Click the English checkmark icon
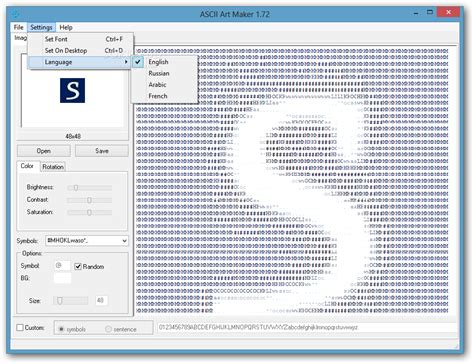Viewport: 474px width, 364px height. 138,62
